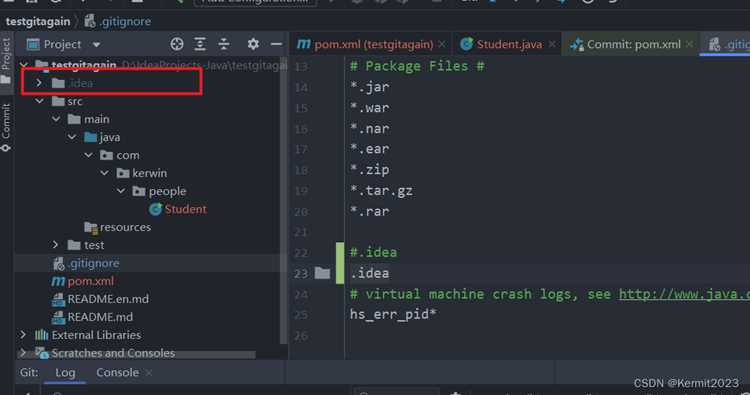Screen dimensions: 750x395
Task: Click the .idea folder label
Action: (80, 83)
